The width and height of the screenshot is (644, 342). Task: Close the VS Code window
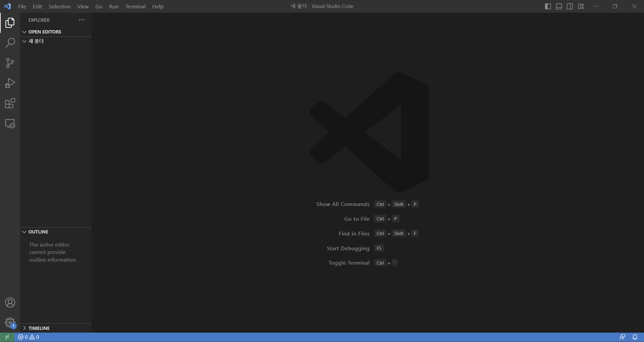pyautogui.click(x=634, y=6)
